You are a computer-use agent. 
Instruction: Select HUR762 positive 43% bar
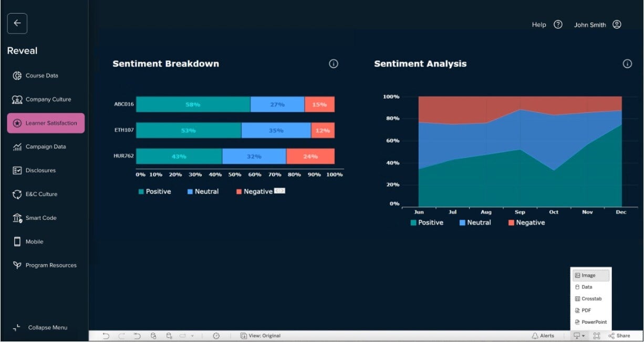[179, 156]
